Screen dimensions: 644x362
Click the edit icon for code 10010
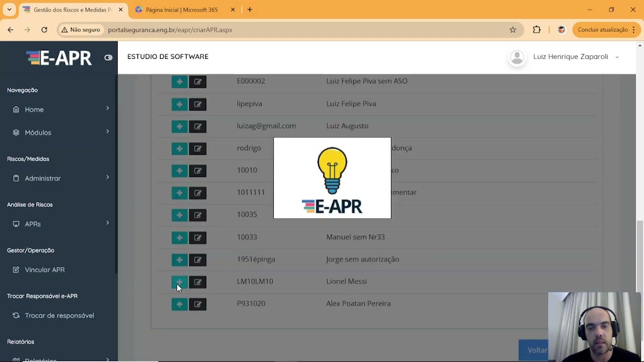pyautogui.click(x=198, y=170)
